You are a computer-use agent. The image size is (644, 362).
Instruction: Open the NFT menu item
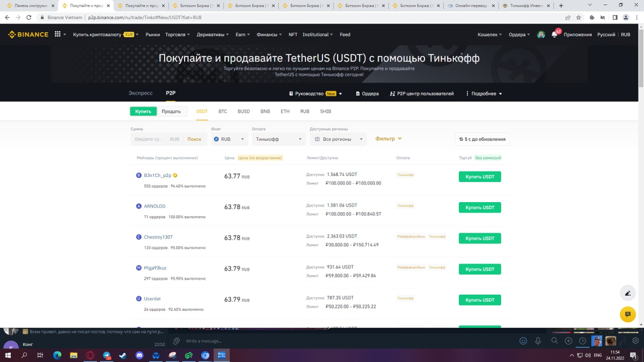[292, 34]
